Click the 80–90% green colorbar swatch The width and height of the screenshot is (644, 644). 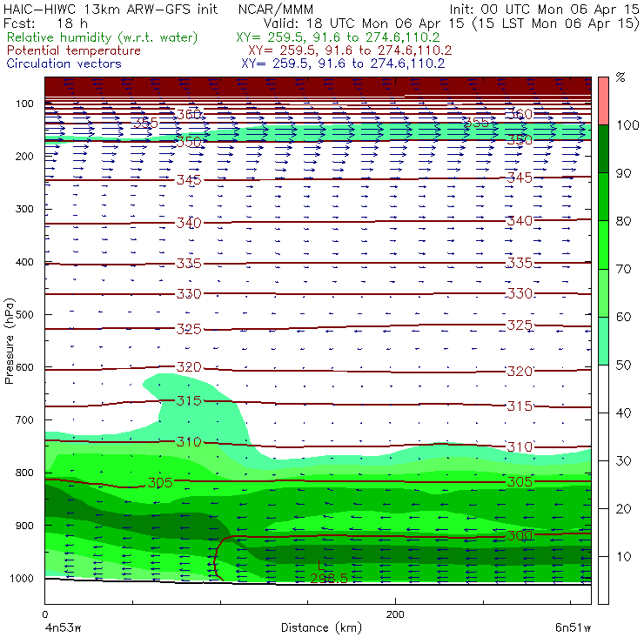(x=603, y=197)
